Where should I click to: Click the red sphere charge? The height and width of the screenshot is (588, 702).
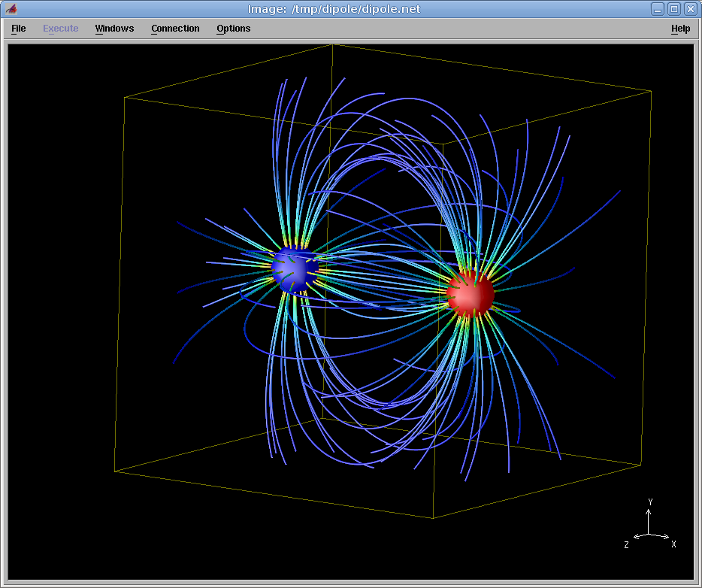[x=471, y=294]
